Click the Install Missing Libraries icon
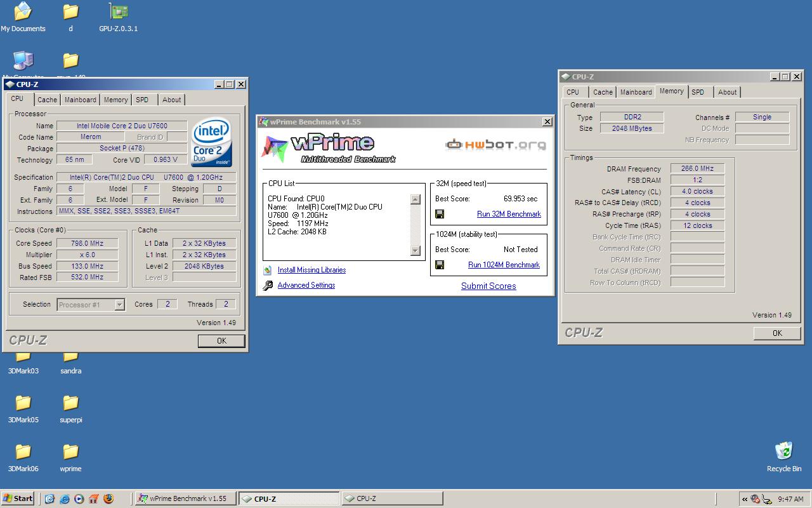This screenshot has height=508, width=812. pyautogui.click(x=268, y=271)
